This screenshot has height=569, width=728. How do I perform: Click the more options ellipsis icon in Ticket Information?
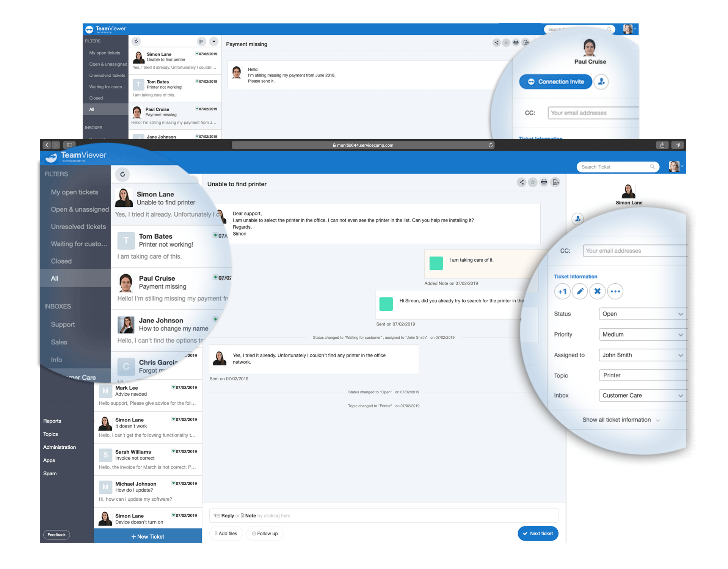pyautogui.click(x=616, y=291)
